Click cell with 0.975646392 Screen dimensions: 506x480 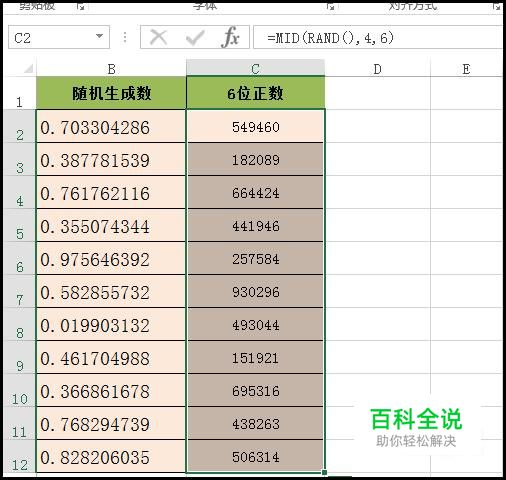point(111,259)
